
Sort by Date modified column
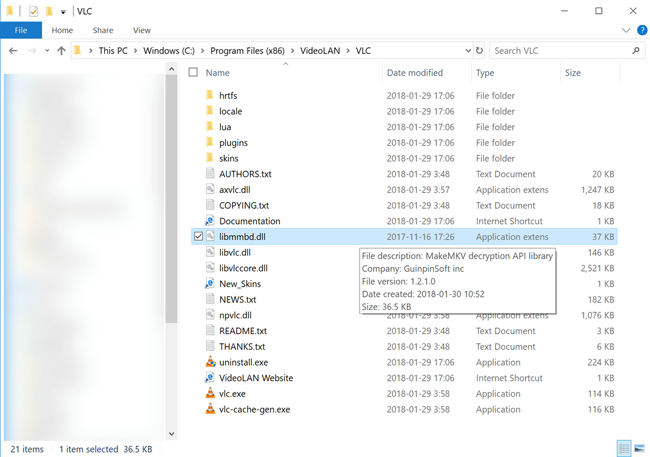tap(415, 73)
